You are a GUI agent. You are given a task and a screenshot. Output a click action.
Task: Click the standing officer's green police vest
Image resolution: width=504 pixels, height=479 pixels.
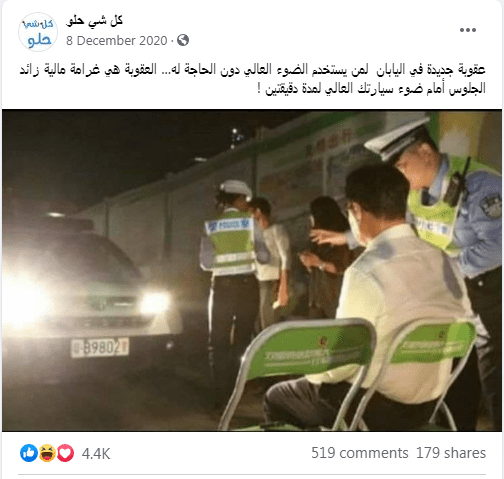coord(230,246)
